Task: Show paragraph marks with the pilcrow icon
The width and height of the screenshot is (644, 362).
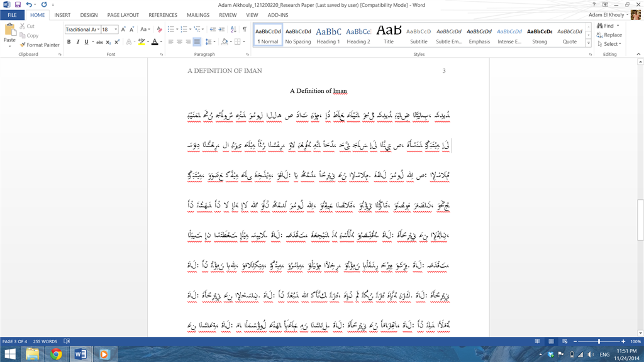Action: [x=245, y=29]
